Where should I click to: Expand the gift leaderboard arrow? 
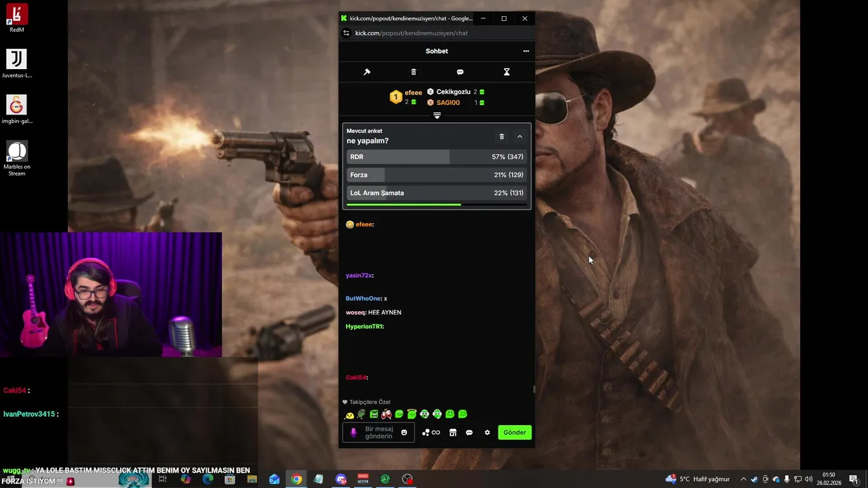coord(437,116)
